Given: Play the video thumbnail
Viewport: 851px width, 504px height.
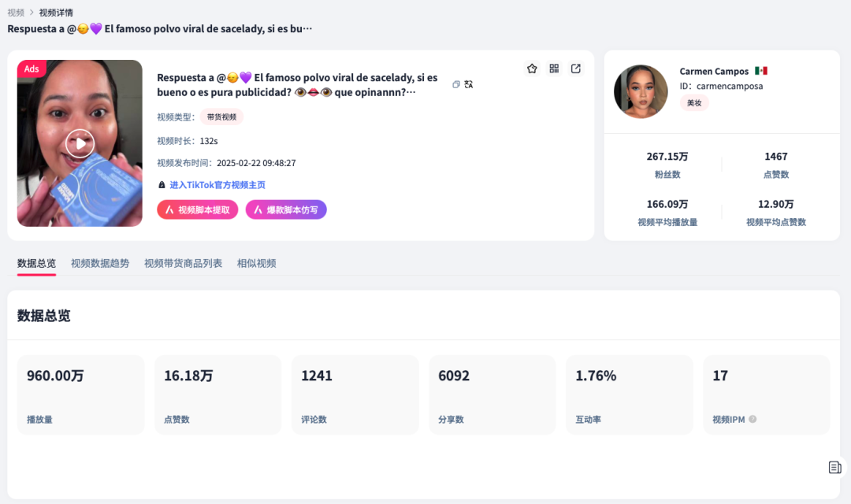Looking at the screenshot, I should (x=80, y=143).
